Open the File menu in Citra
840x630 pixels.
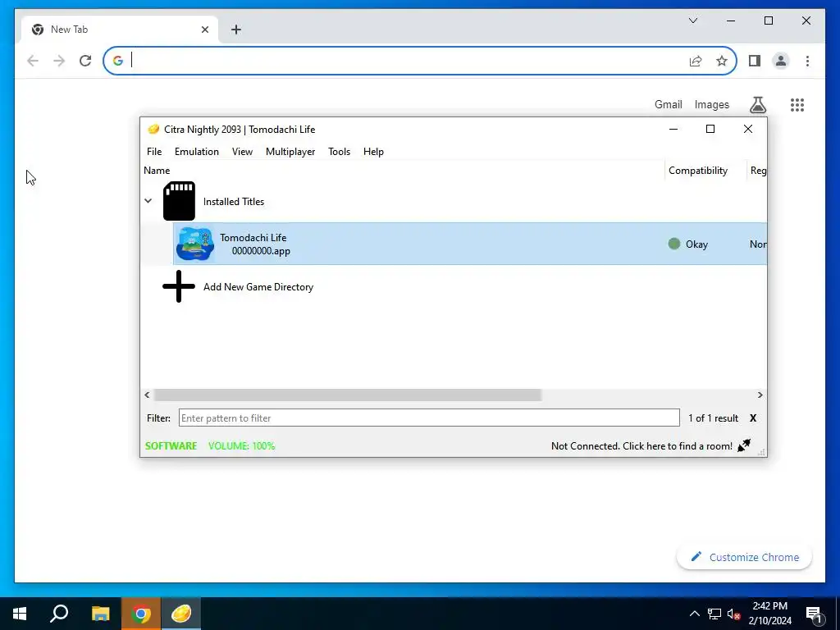[x=154, y=152]
